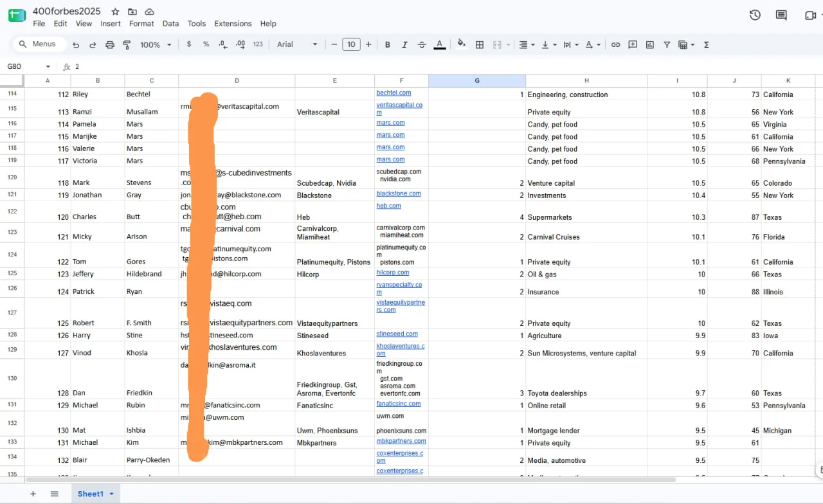Open the Edit menu

[60, 24]
